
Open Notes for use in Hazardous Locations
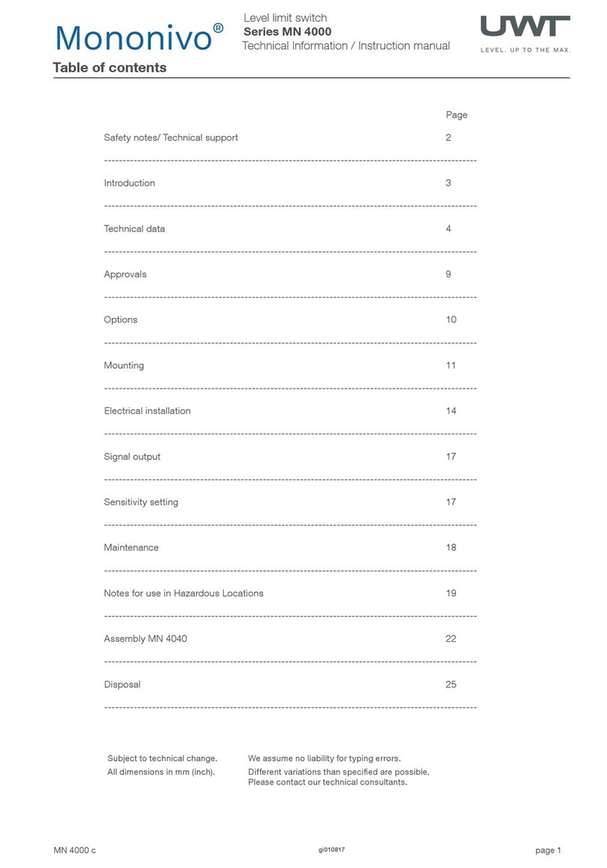pos(184,594)
